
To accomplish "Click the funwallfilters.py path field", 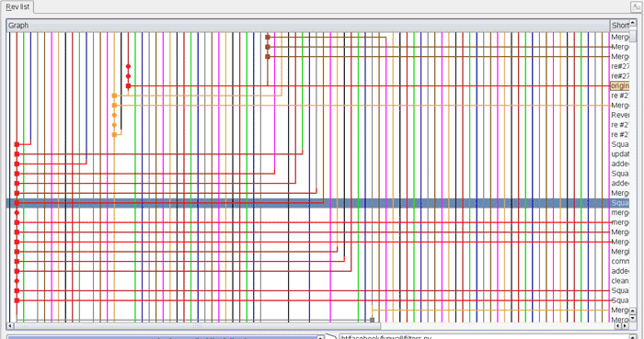I will point(485,337).
